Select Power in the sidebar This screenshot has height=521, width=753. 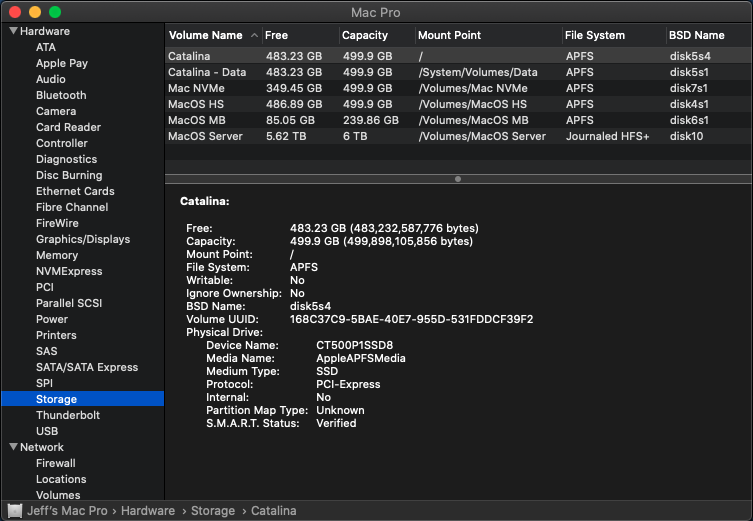(52, 319)
